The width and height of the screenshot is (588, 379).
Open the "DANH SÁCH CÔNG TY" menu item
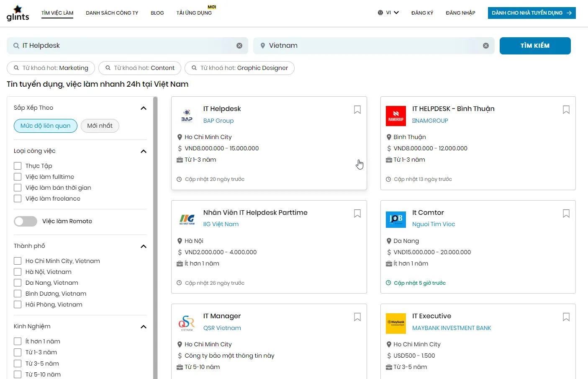point(112,13)
